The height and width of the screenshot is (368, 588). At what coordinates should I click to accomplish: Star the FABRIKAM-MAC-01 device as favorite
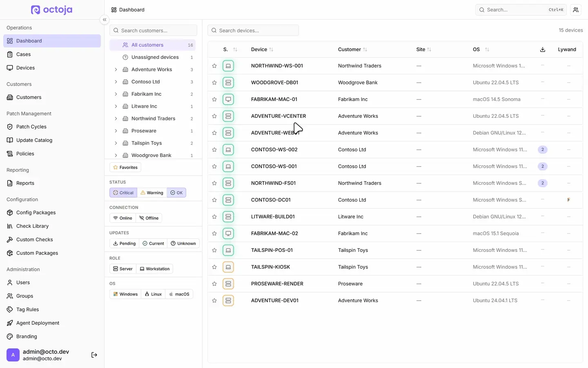click(x=214, y=99)
